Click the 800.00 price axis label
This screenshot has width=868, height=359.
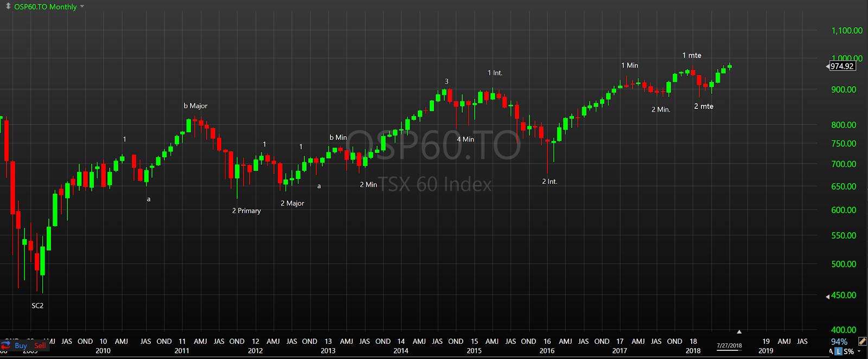pyautogui.click(x=844, y=125)
